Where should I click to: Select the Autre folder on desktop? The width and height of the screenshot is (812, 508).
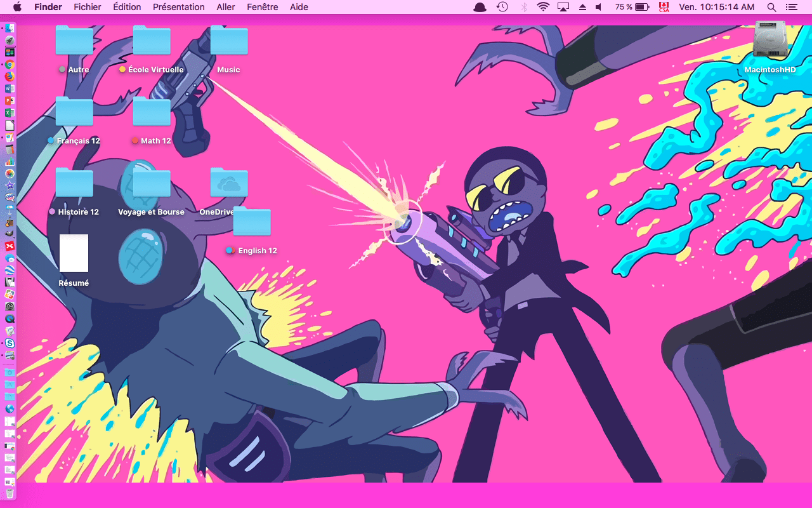[74, 50]
